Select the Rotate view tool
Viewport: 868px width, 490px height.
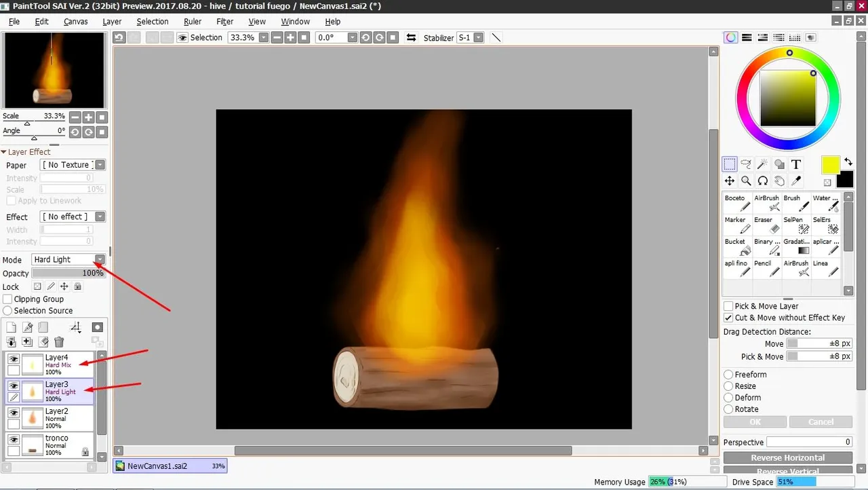(763, 181)
